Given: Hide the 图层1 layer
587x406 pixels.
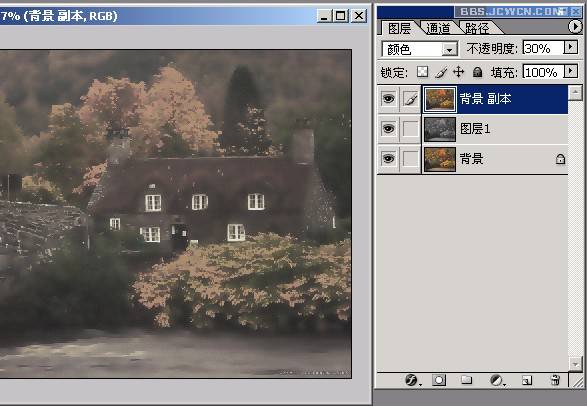Looking at the screenshot, I should pyautogui.click(x=388, y=129).
